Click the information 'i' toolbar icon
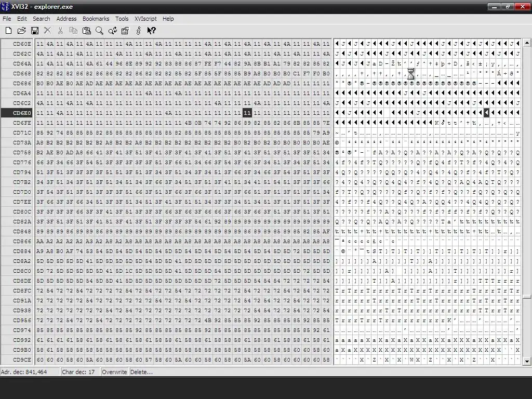 click(x=138, y=31)
